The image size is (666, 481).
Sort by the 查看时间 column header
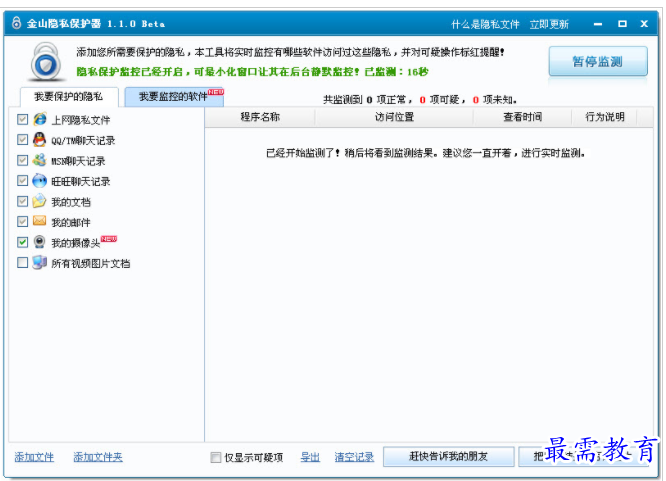coord(522,117)
